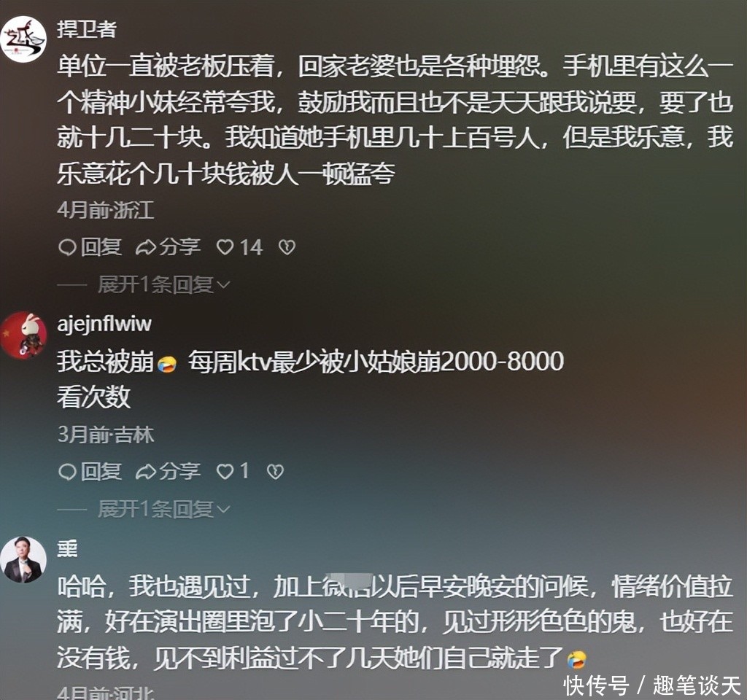Dislike 捍卫者's comment with broken heart
Image resolution: width=747 pixels, height=700 pixels.
(287, 247)
